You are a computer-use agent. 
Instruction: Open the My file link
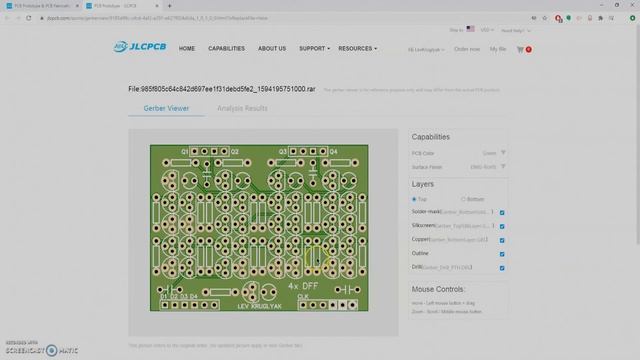click(x=498, y=49)
